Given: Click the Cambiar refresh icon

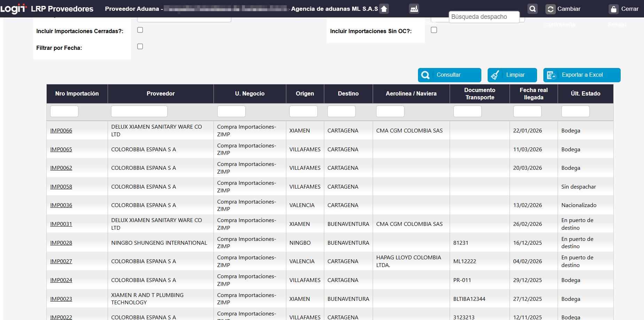Looking at the screenshot, I should pos(550,9).
